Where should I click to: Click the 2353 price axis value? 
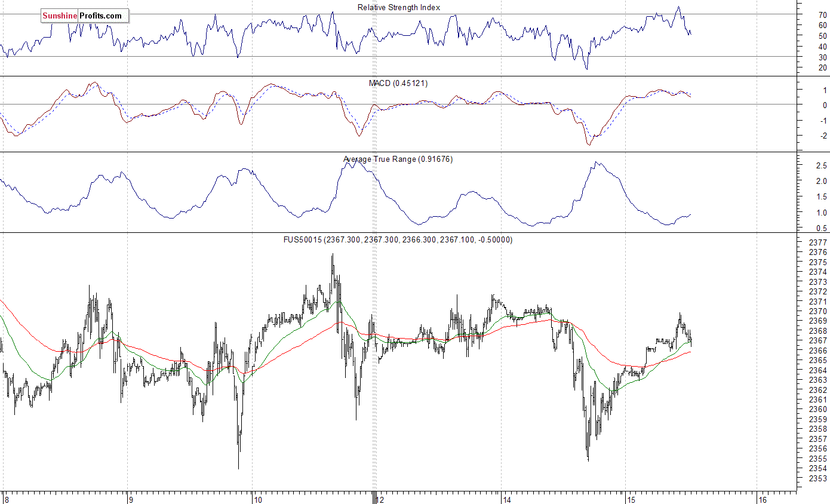point(819,478)
